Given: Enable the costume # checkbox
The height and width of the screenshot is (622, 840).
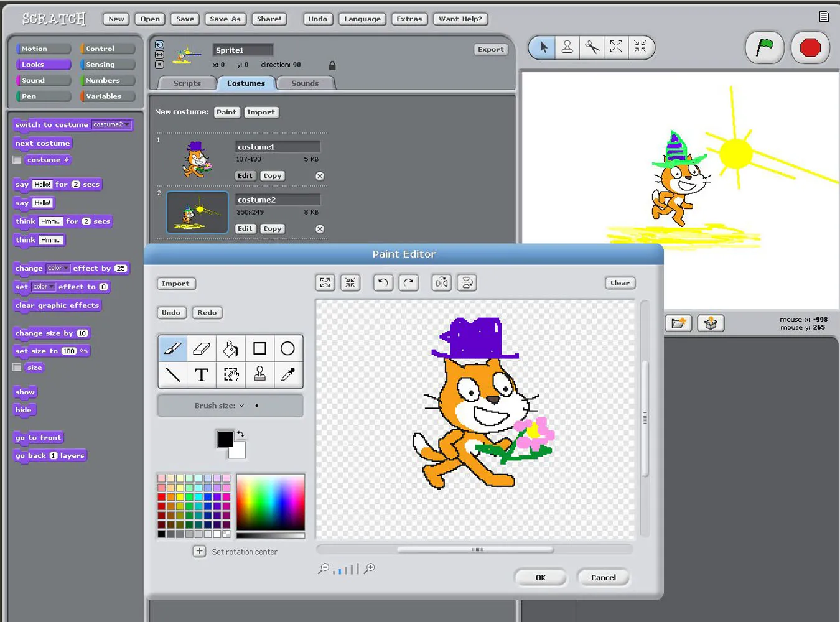Looking at the screenshot, I should 17,160.
